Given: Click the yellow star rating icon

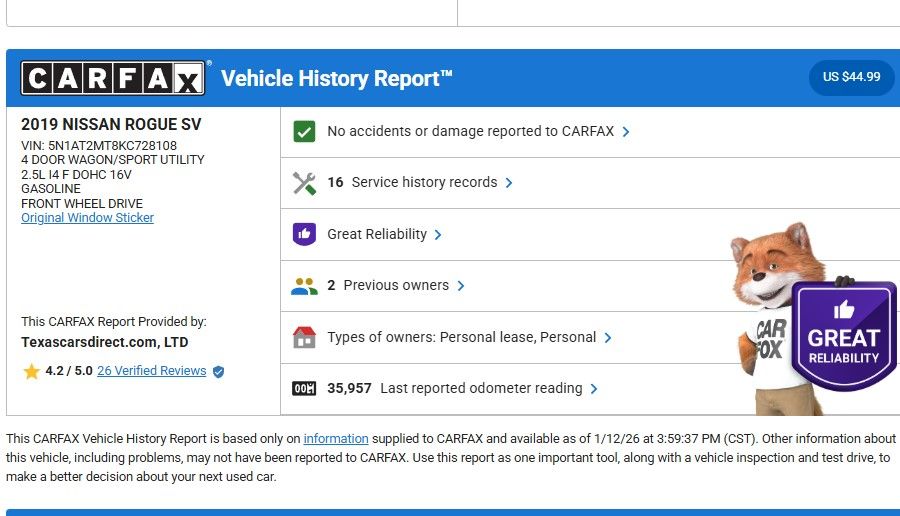Looking at the screenshot, I should click(32, 371).
